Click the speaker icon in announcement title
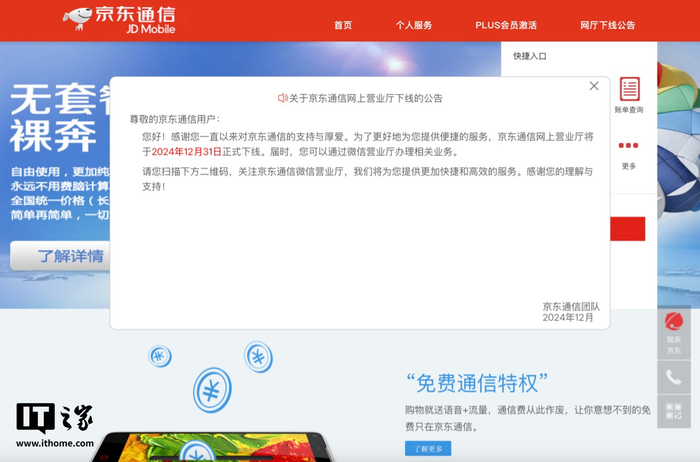The width and height of the screenshot is (700, 462). pyautogui.click(x=282, y=98)
